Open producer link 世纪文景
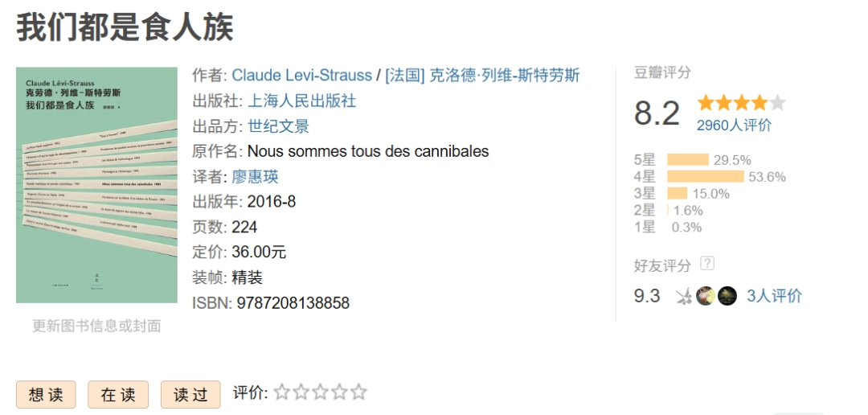868x415 pixels. 279,126
